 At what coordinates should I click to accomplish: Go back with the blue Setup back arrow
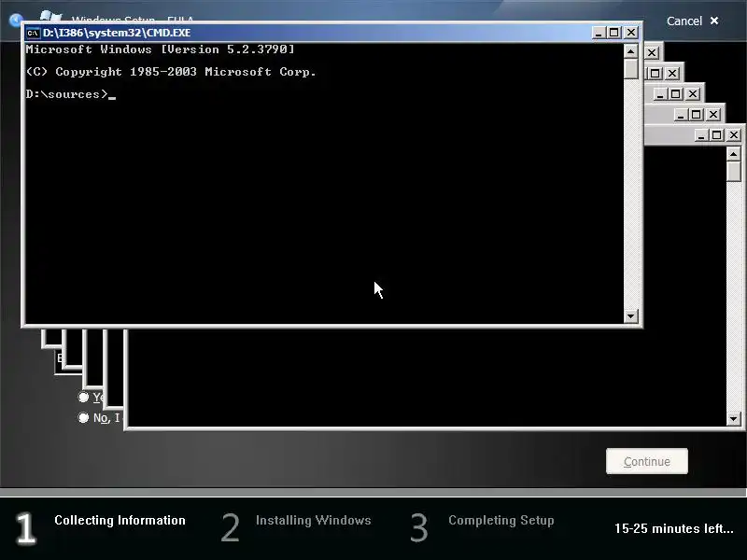click(16, 20)
